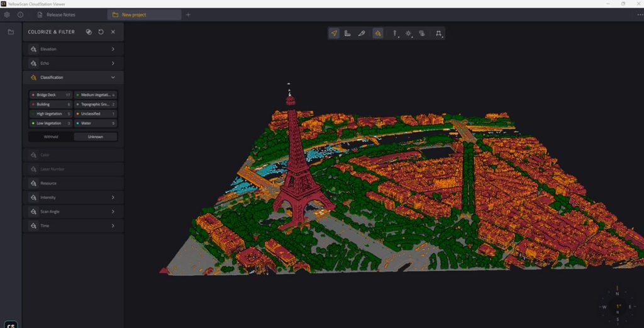Expand the Elevation section chevron
Image resolution: width=644 pixels, height=328 pixels.
pyautogui.click(x=113, y=49)
